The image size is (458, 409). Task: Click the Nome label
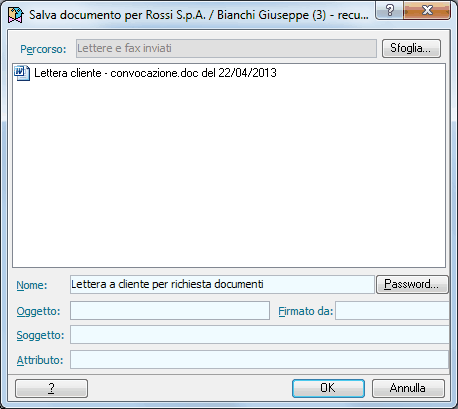pyautogui.click(x=32, y=285)
